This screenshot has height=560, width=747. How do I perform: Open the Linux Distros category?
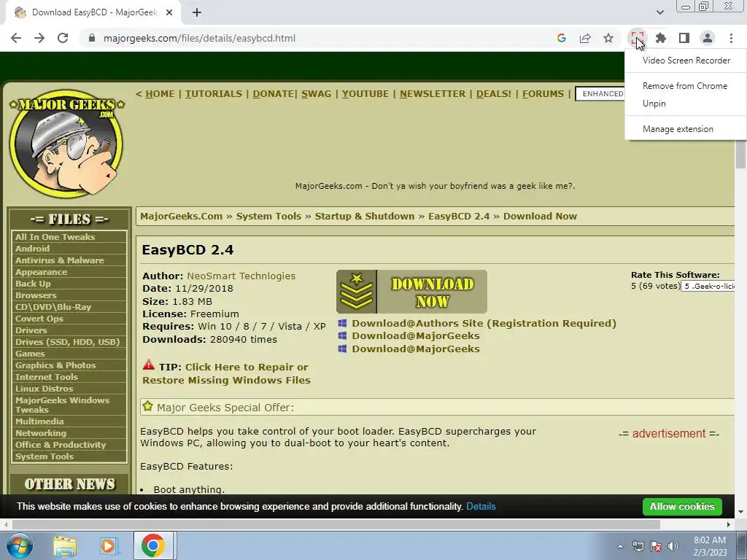[x=44, y=389]
